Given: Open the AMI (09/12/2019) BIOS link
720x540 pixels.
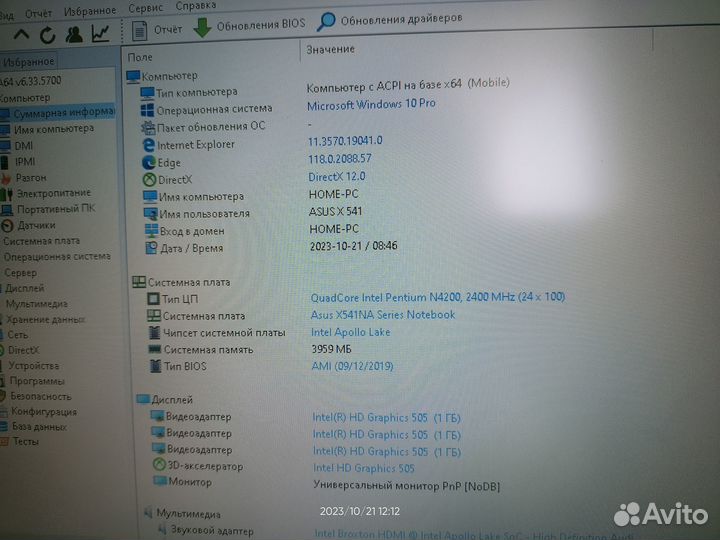Looking at the screenshot, I should [352, 366].
